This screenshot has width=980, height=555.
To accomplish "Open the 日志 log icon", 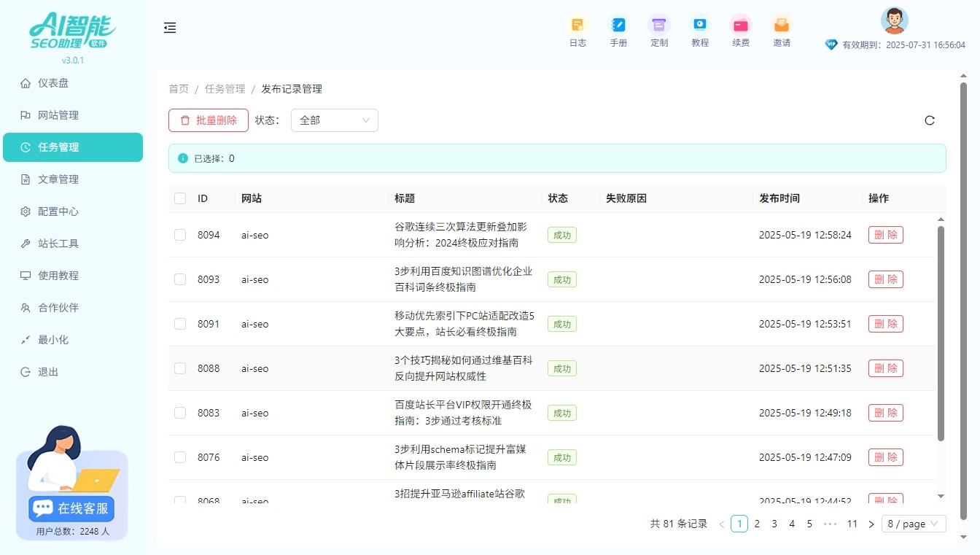I will click(577, 26).
